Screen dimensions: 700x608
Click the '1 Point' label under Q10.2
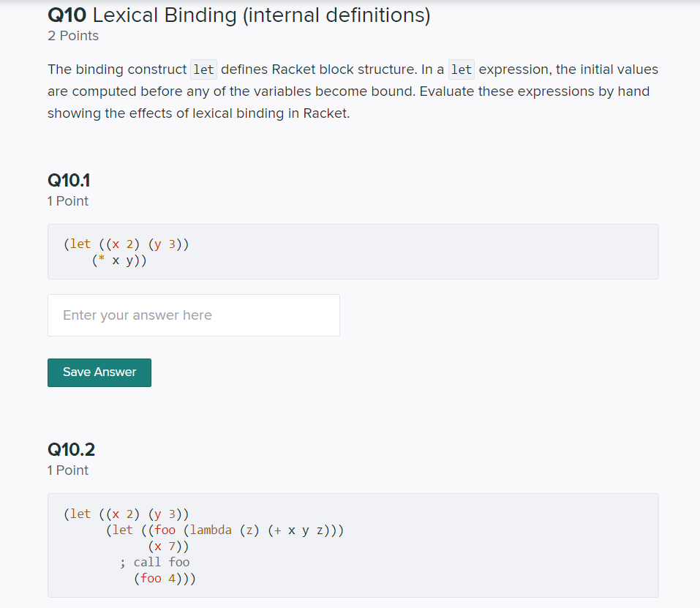click(67, 470)
